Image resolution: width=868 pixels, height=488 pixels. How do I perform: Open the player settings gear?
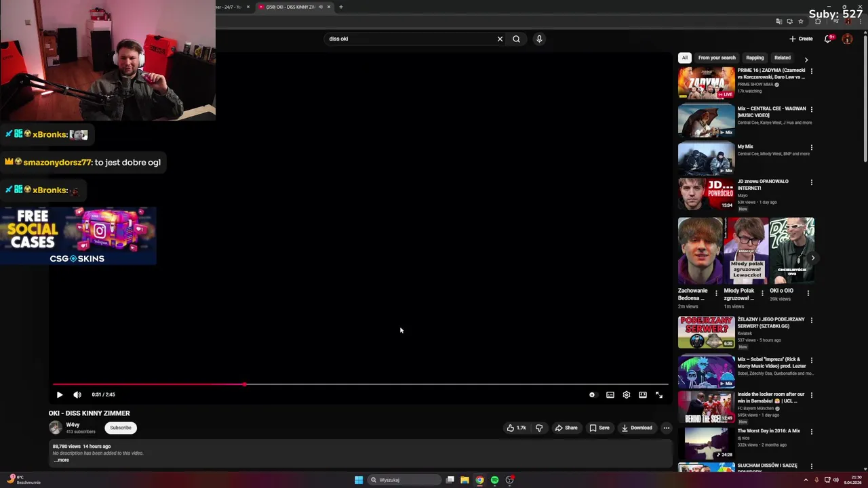pyautogui.click(x=627, y=394)
